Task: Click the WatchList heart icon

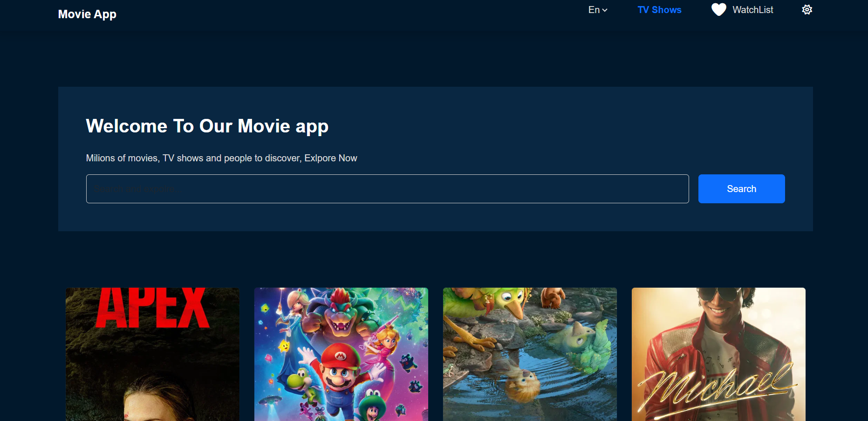Action: point(718,10)
